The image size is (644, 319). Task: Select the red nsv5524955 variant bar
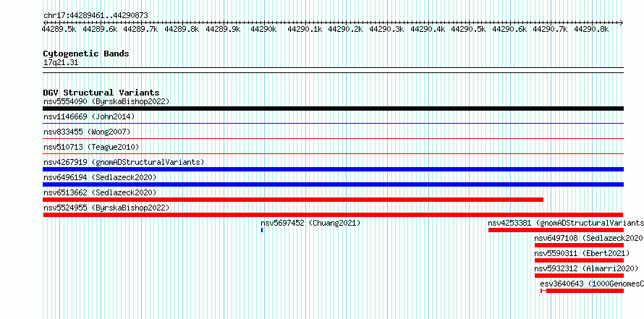[x=333, y=215]
